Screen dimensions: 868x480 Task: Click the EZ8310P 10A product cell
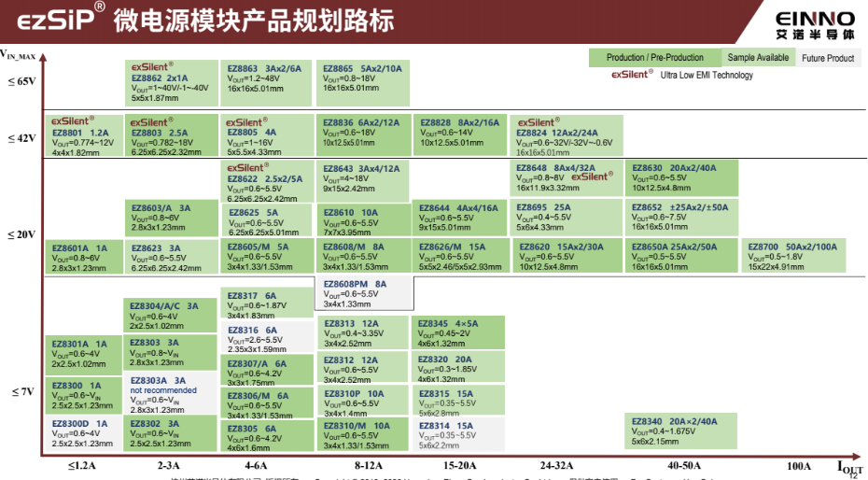363,401
